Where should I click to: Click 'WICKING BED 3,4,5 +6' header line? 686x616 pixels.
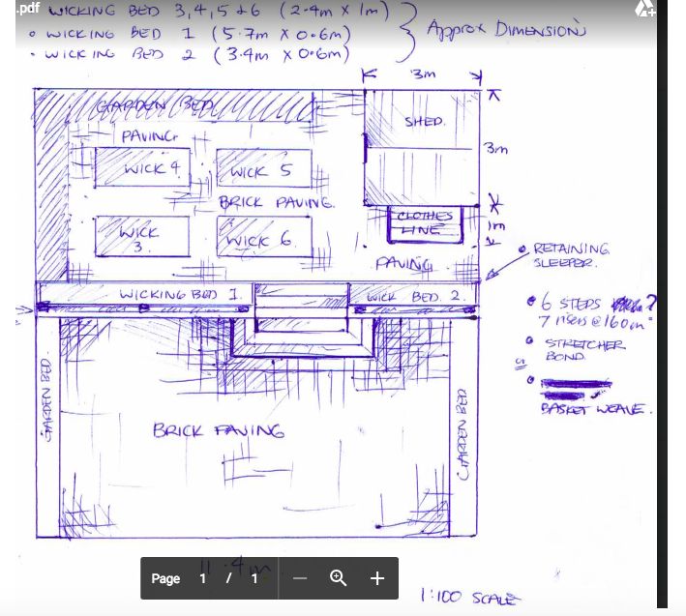click(155, 11)
